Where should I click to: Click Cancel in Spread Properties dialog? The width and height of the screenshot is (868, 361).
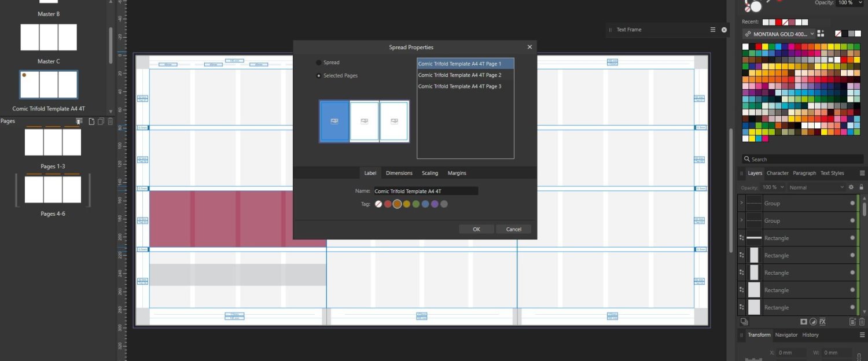pyautogui.click(x=513, y=229)
